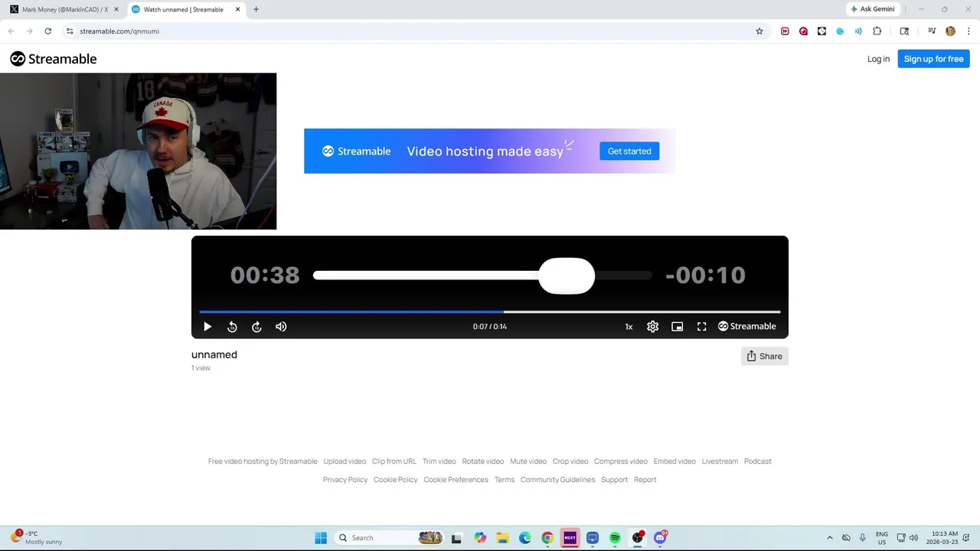Click the blue sound-wave extension icon

[x=858, y=31]
